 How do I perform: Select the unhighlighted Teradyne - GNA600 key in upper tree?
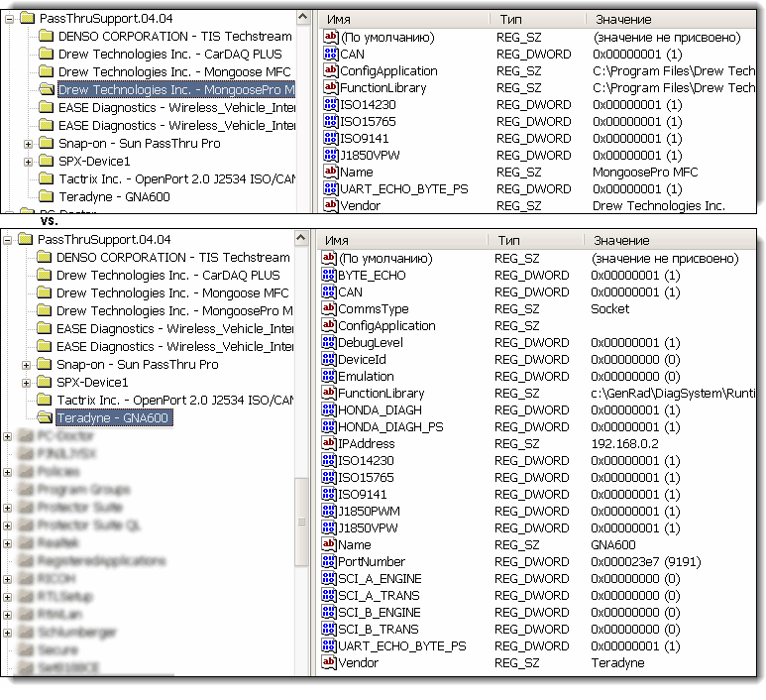[x=113, y=197]
